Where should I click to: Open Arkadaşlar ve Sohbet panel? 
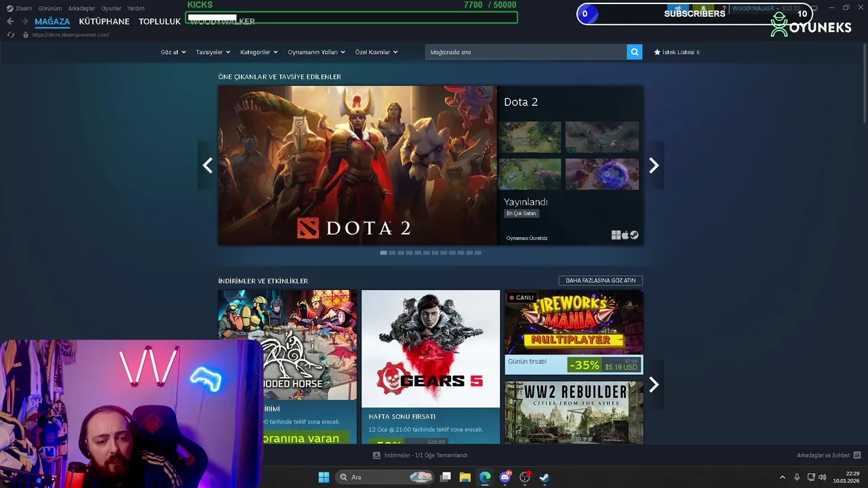pos(823,455)
